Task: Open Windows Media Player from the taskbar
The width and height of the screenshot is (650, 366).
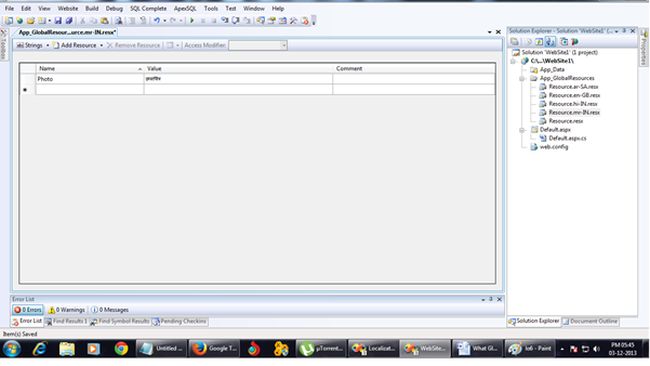Action: tap(94, 349)
